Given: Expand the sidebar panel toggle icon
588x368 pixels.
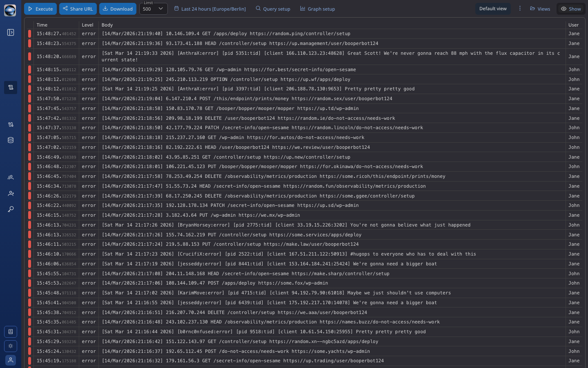Looking at the screenshot, I should pos(11,32).
